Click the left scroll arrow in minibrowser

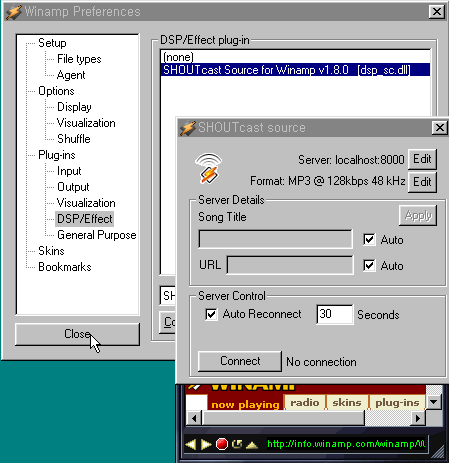coord(194,418)
